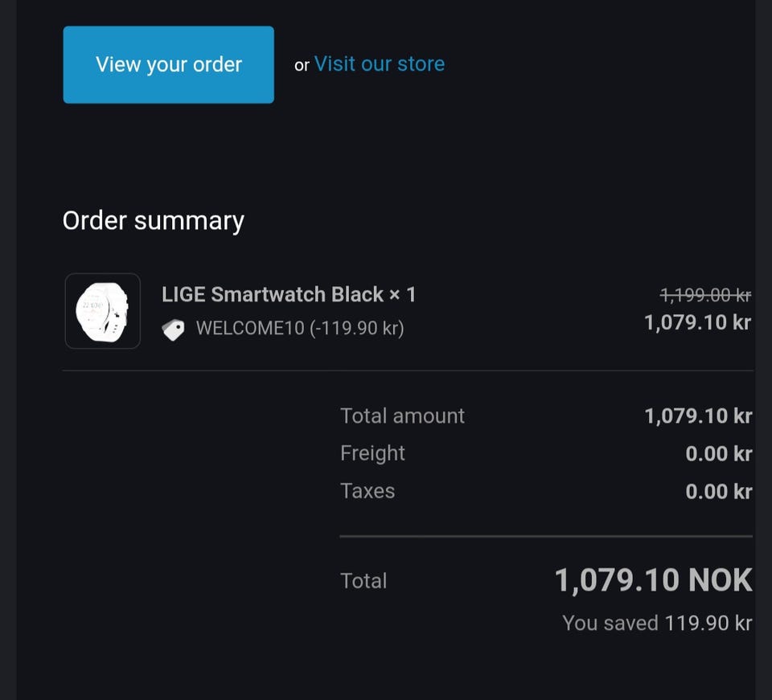Click the Taxes label
Viewport: 772px width, 700px height.
(368, 491)
